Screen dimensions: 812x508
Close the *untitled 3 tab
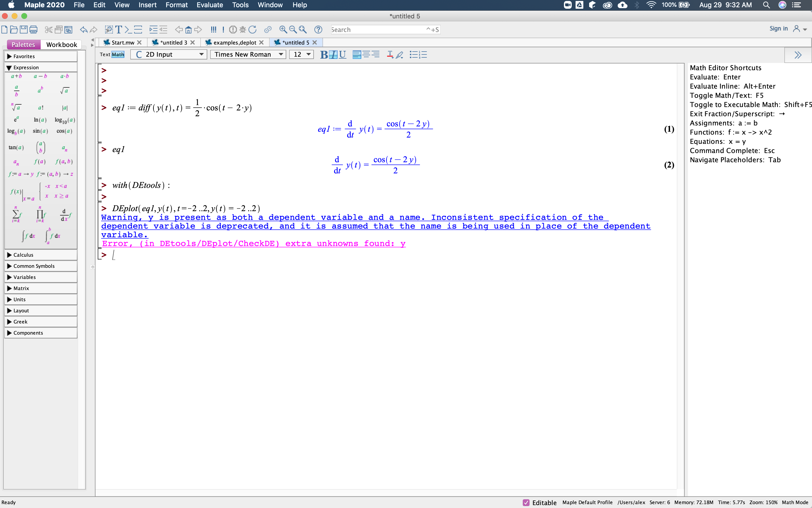pos(193,43)
